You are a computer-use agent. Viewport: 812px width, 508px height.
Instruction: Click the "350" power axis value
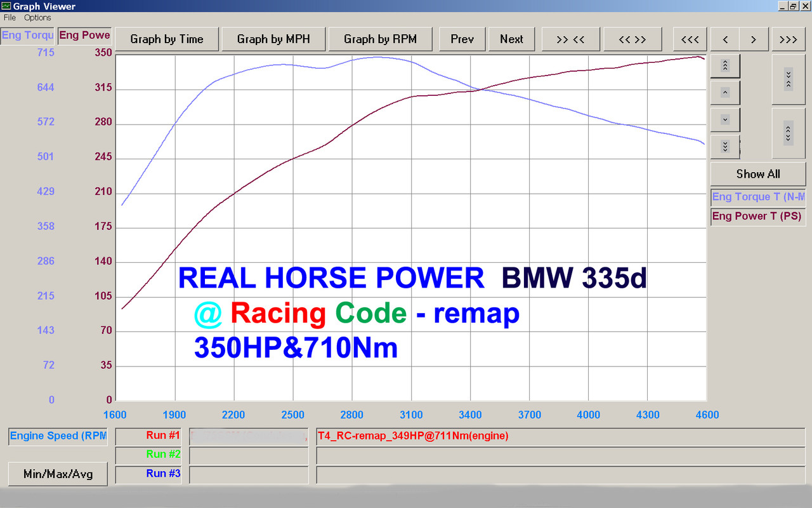tap(103, 53)
